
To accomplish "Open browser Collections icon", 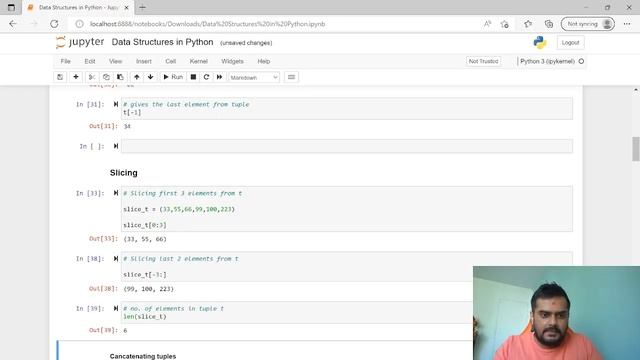I will click(549, 24).
